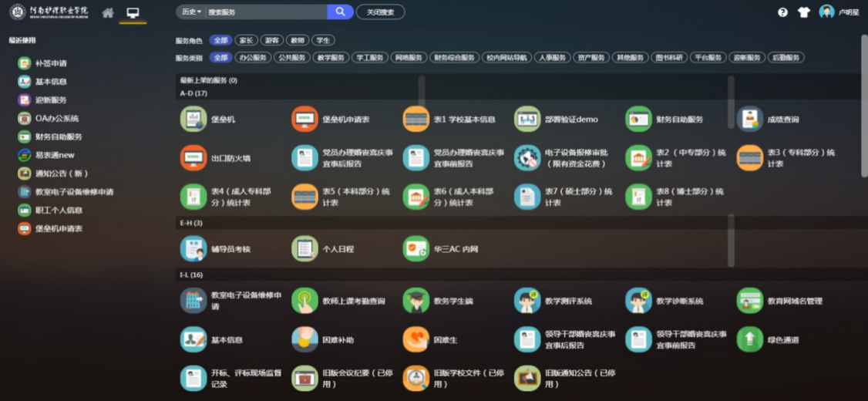Open 表7（硕士部分）统计表
This screenshot has width=868, height=401.
(x=563, y=197)
